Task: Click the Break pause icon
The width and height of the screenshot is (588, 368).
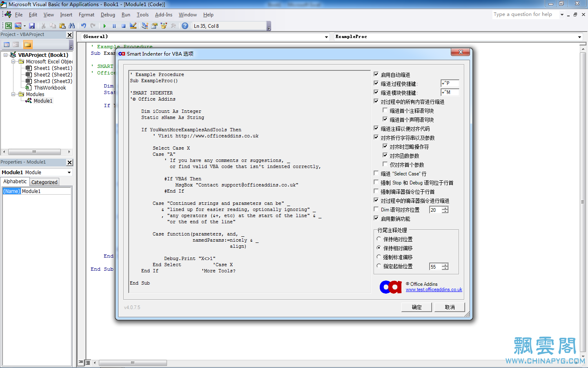Action: pos(114,26)
